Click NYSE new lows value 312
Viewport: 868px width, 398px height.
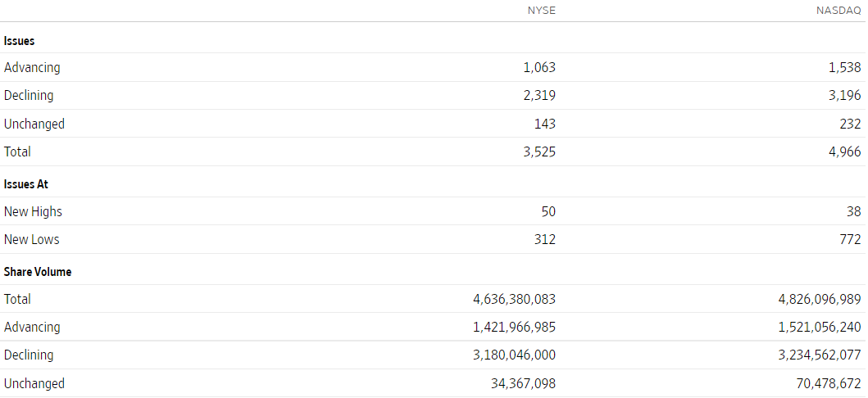[x=546, y=239]
